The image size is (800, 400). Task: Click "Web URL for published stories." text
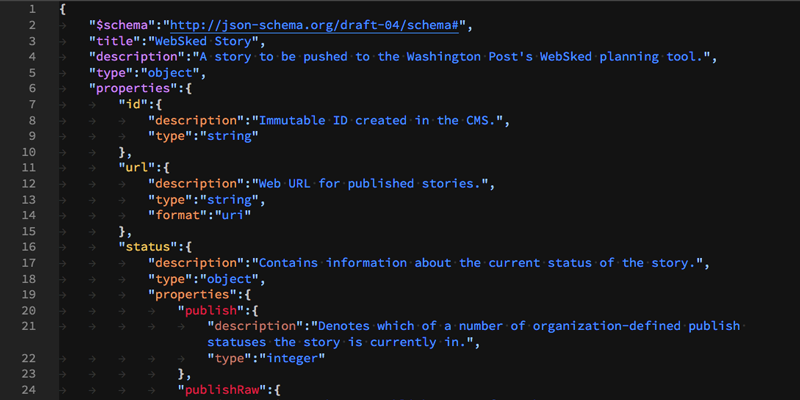(x=370, y=183)
